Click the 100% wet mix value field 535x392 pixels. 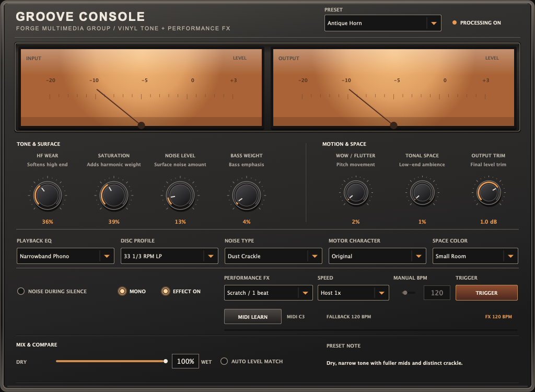185,361
